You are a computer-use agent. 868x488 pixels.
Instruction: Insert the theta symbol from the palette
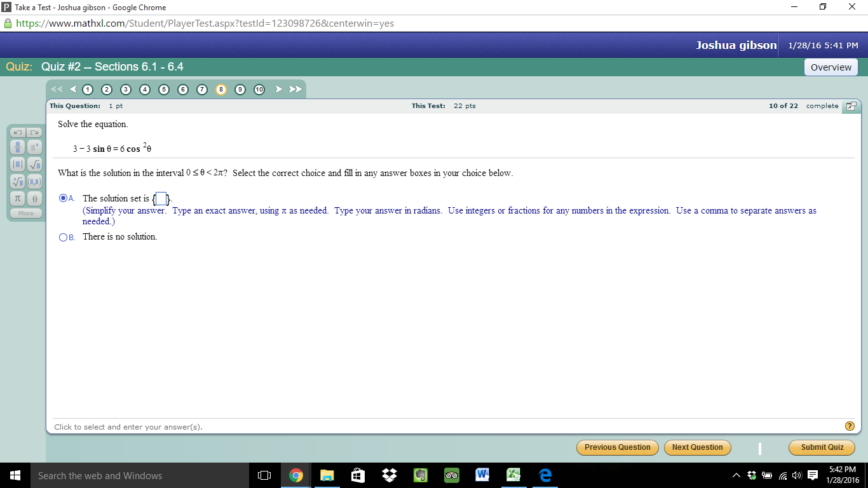[x=33, y=198]
